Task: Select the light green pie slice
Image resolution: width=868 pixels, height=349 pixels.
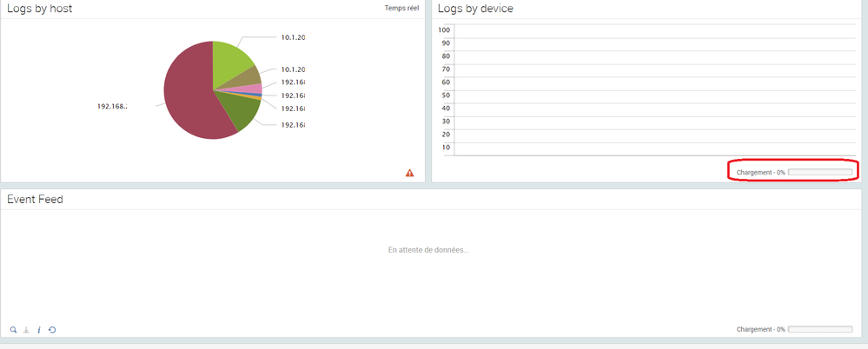Action: 230,61
